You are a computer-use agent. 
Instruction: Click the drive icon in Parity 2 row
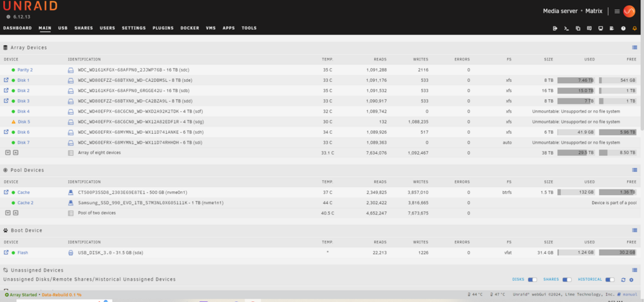point(70,70)
